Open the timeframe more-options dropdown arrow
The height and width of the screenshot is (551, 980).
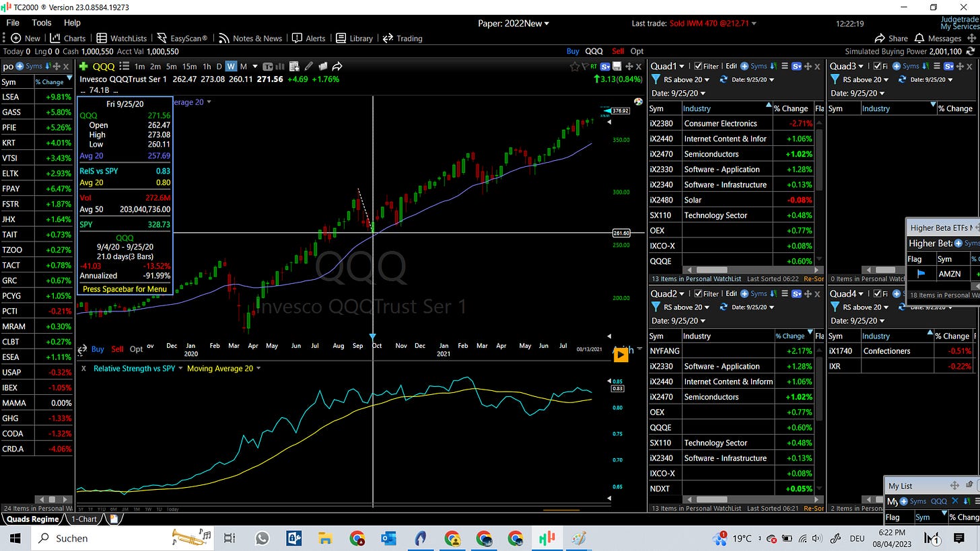pos(254,66)
